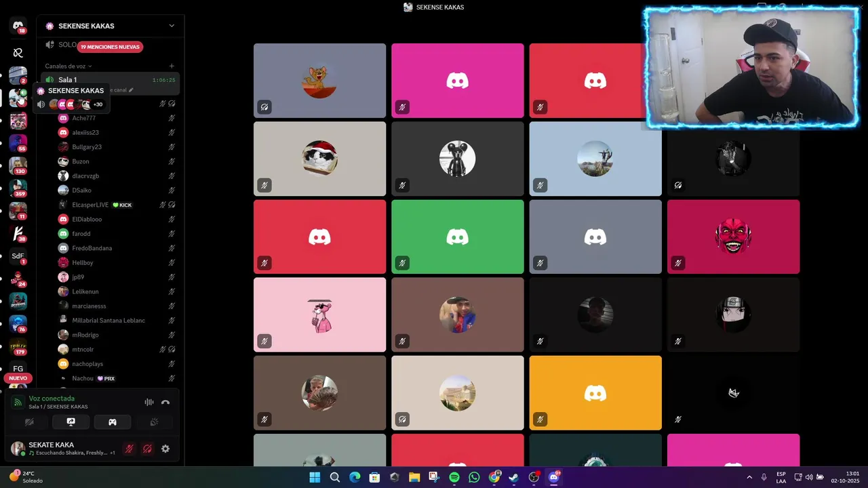The image size is (868, 488).
Task: Open the Tom and Jerry avatar video tile
Action: 319,81
